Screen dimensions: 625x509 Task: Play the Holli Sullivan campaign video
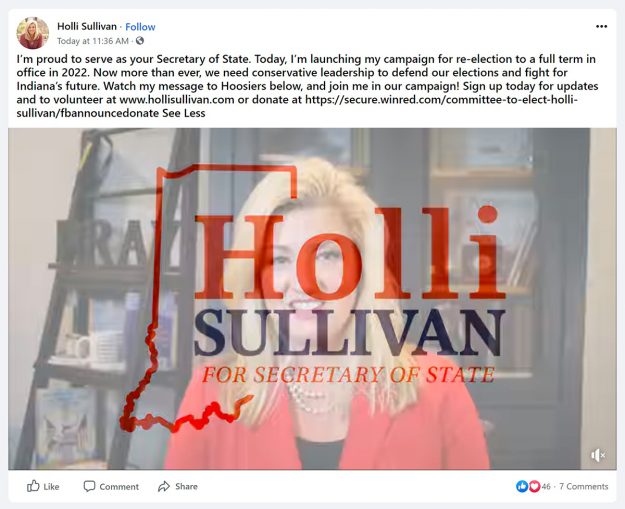click(312, 299)
